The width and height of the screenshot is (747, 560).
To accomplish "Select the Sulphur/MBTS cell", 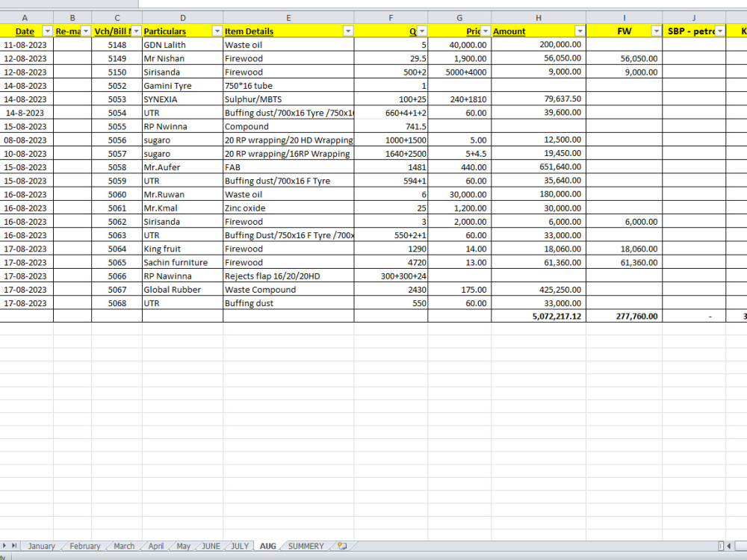I will (288, 99).
